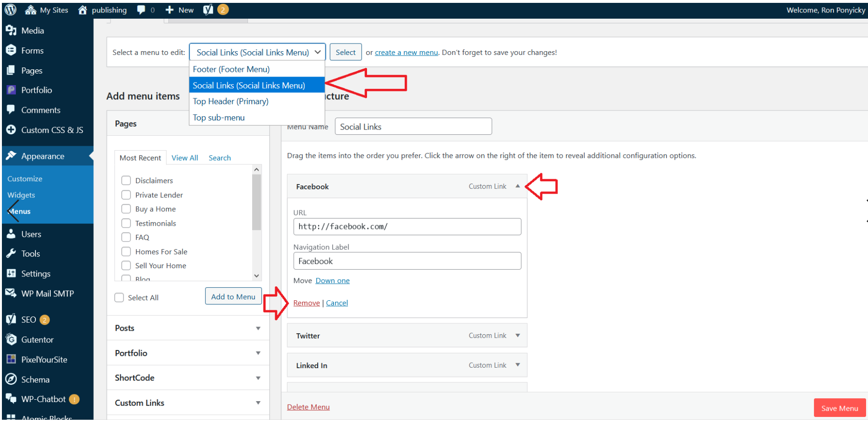Click the Add to Menu button

pos(234,296)
